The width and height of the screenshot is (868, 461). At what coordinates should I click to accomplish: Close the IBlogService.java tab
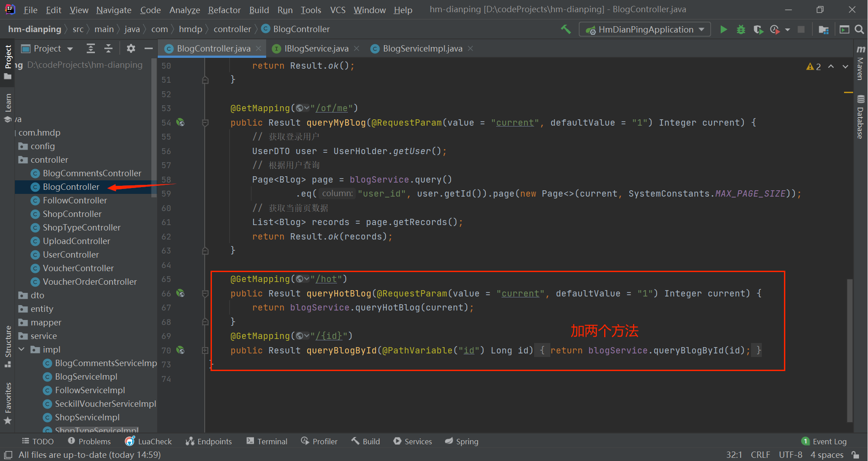pos(357,48)
